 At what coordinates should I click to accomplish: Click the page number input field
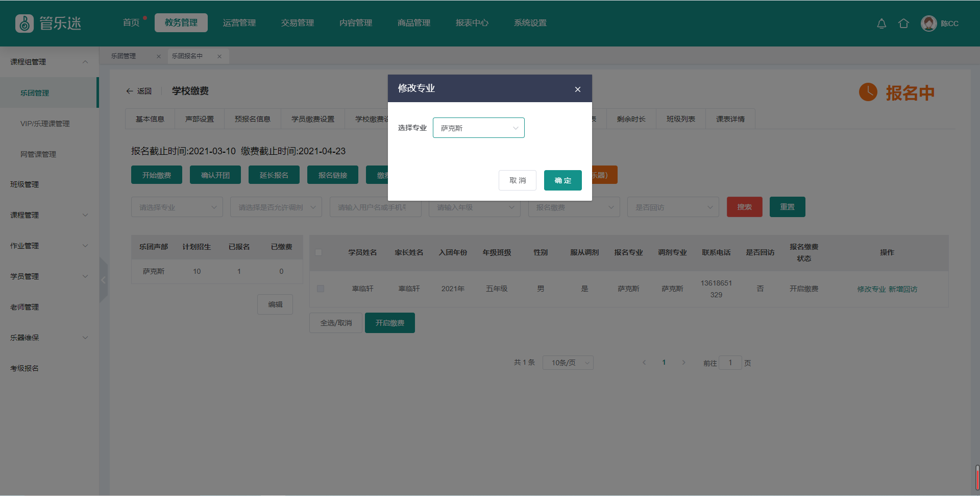click(730, 363)
